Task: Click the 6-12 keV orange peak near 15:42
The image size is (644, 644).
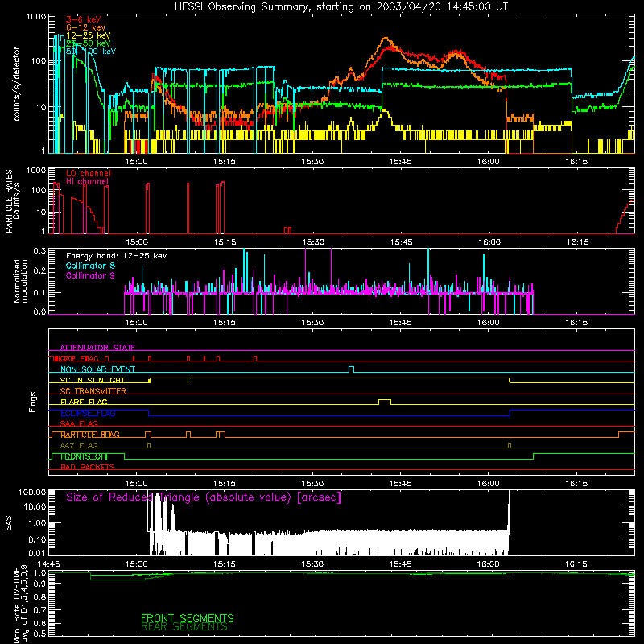Action: [386, 38]
